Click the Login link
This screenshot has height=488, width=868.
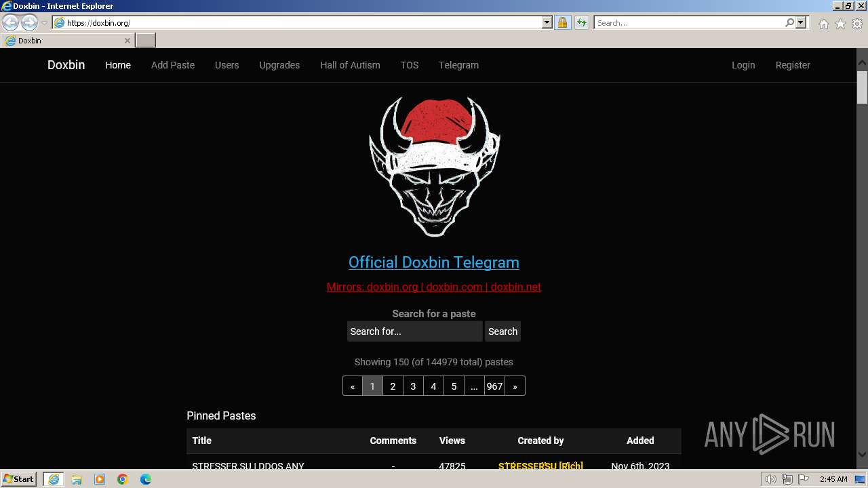click(x=743, y=65)
